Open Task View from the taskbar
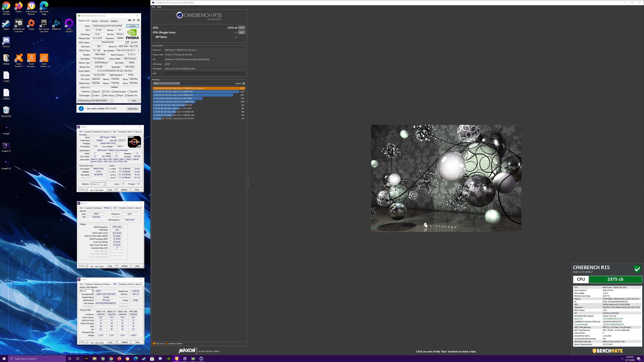Image resolution: width=644 pixels, height=362 pixels. 78,358
